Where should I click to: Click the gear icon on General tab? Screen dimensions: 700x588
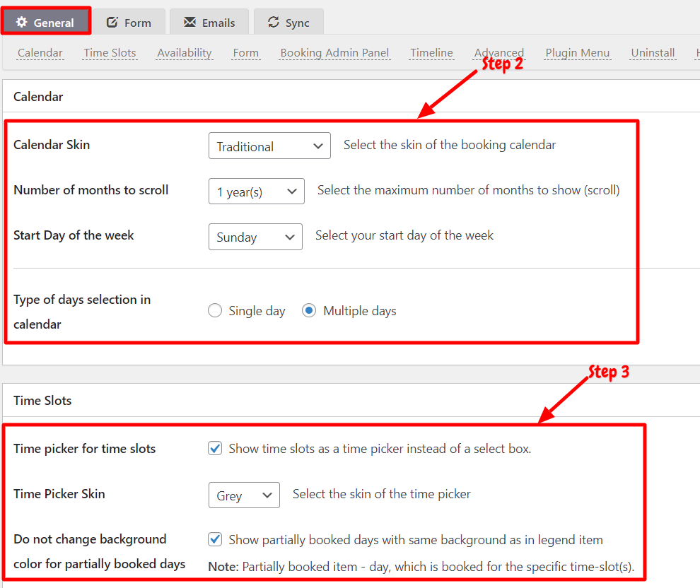coord(21,23)
